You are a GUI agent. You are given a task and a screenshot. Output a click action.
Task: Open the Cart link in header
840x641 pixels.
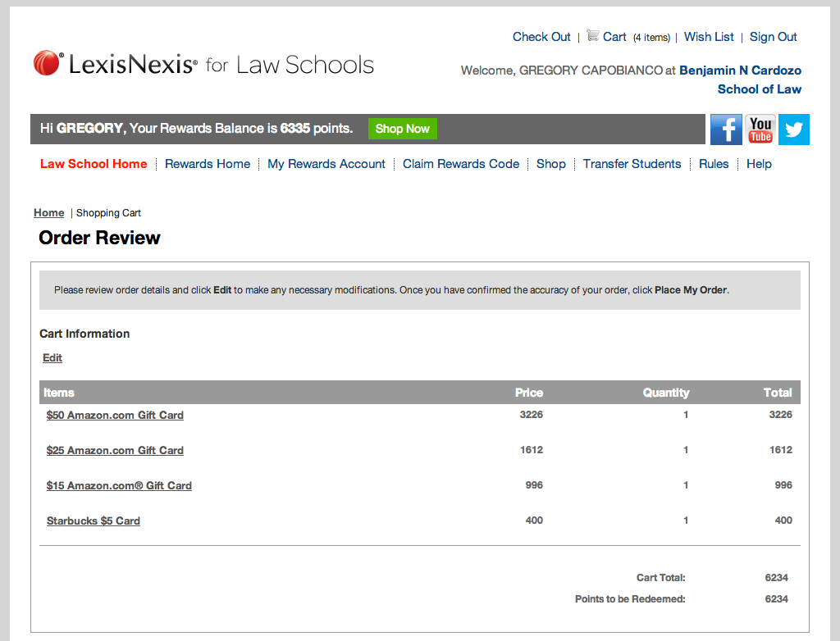point(614,37)
